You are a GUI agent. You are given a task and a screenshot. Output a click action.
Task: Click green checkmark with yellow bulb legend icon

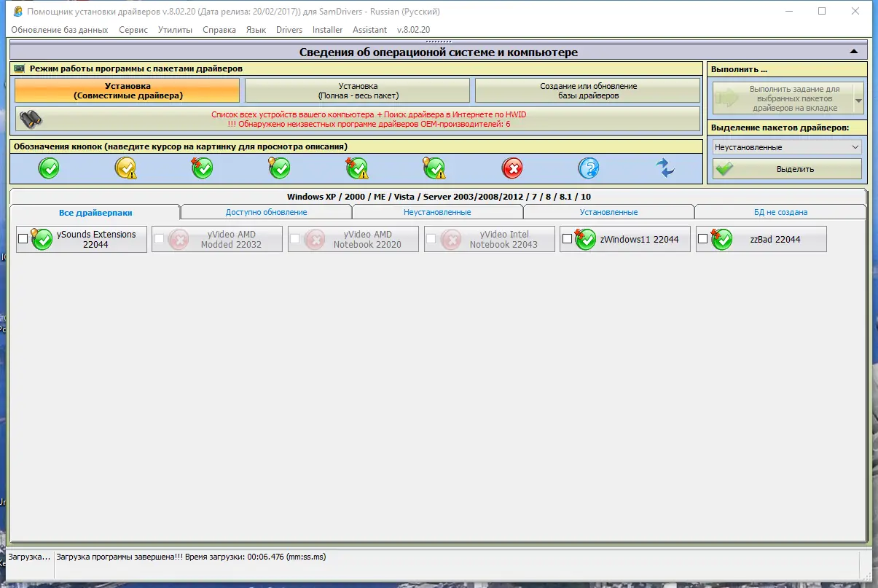click(x=278, y=168)
